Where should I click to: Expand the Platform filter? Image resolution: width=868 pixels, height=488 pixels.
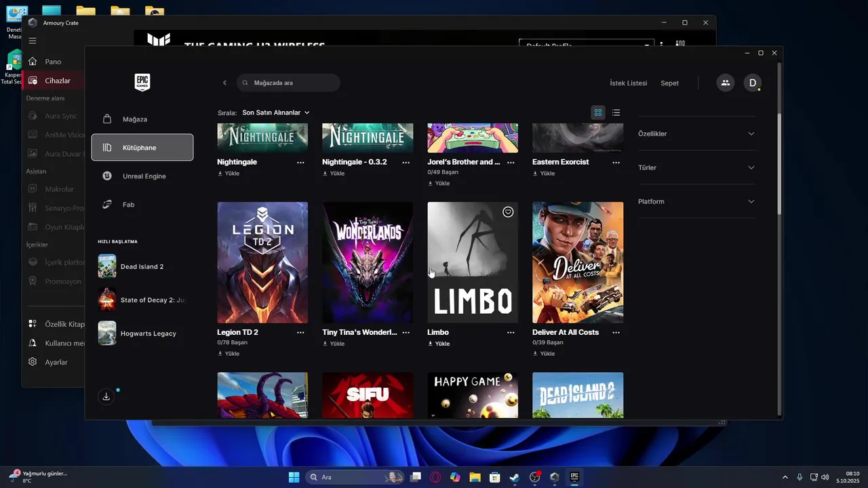[696, 201]
